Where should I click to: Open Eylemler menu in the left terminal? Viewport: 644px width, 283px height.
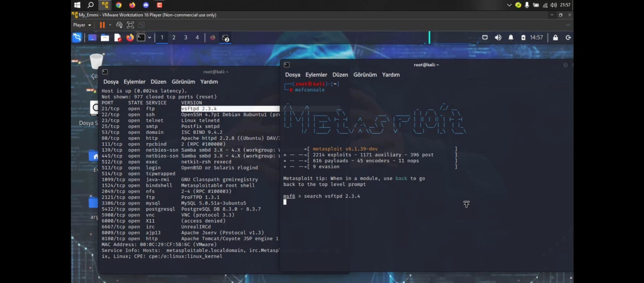click(134, 82)
